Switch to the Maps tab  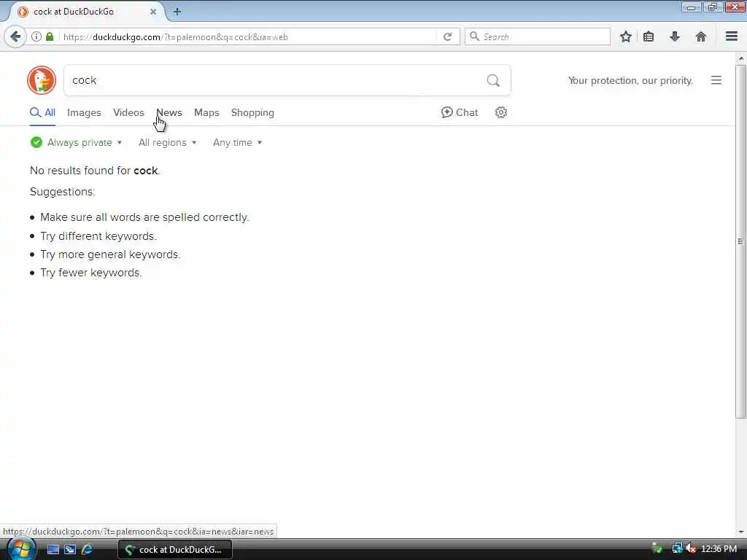(x=206, y=112)
